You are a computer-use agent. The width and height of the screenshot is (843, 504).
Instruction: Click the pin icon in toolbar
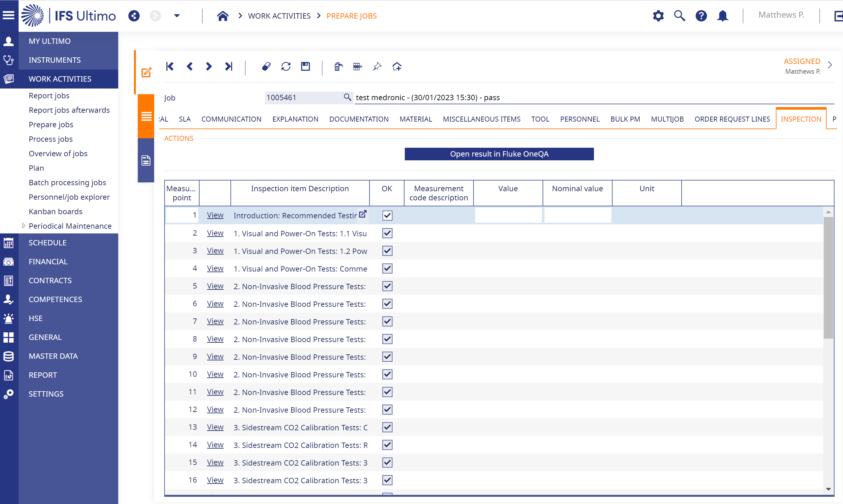click(x=377, y=66)
